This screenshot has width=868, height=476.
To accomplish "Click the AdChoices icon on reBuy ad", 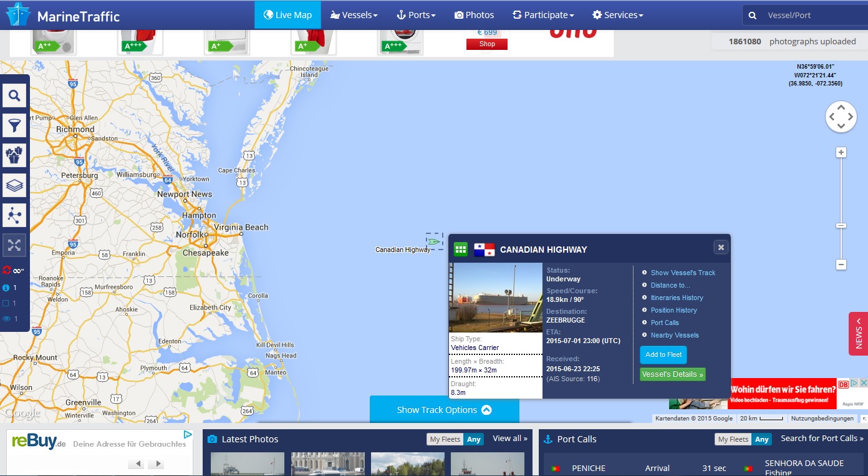I will coord(187,434).
